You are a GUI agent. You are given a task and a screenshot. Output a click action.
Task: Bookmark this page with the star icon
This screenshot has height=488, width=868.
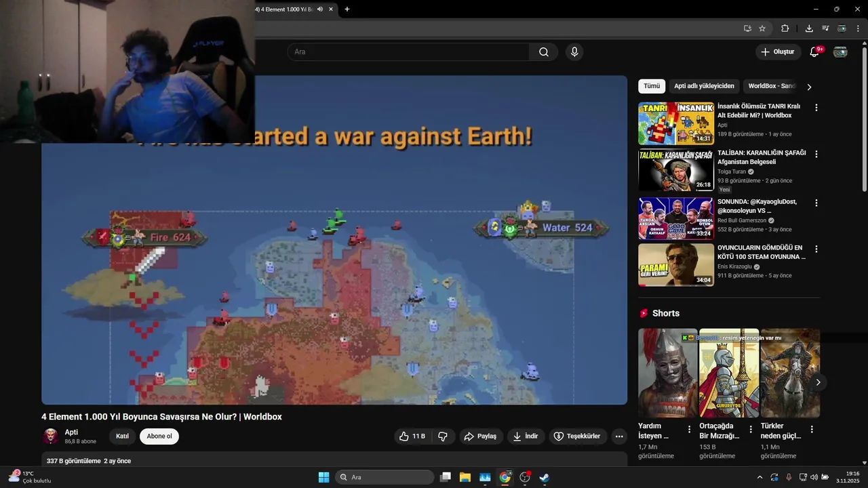762,28
